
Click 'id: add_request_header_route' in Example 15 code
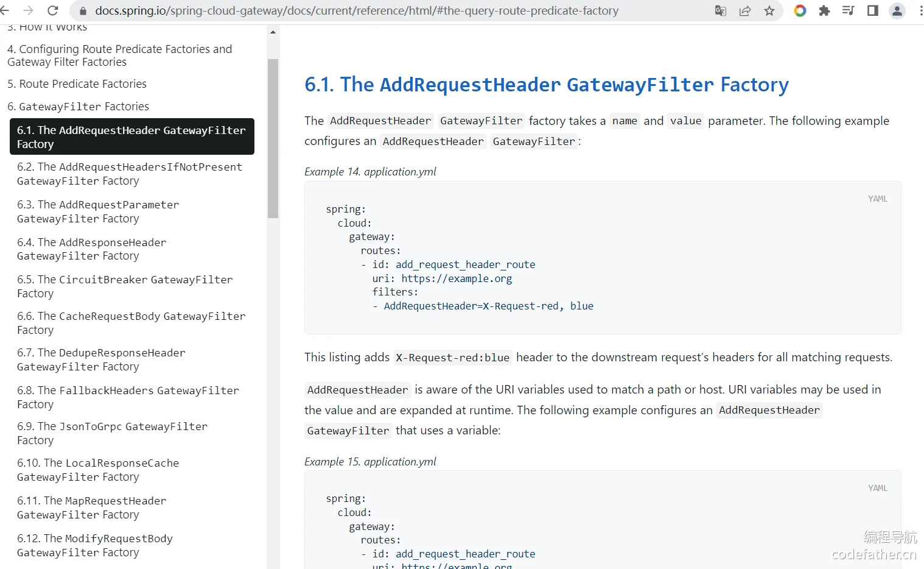click(454, 554)
